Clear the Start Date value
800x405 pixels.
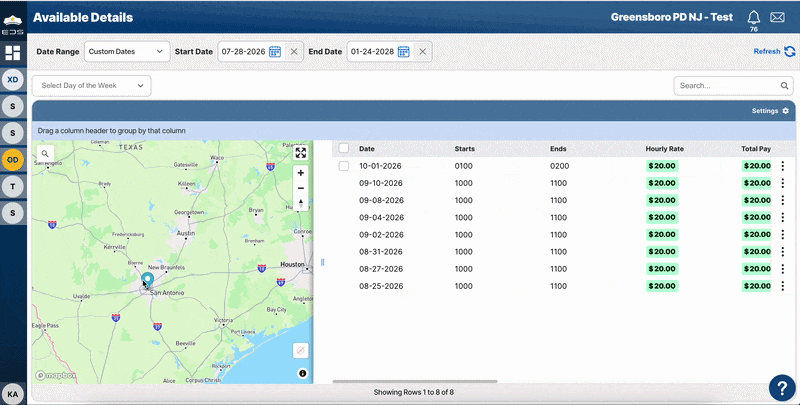[x=294, y=52]
